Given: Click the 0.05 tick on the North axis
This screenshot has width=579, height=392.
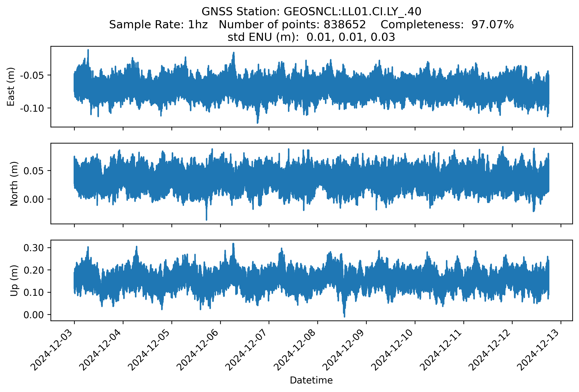Looking at the screenshot, I should pos(34,171).
